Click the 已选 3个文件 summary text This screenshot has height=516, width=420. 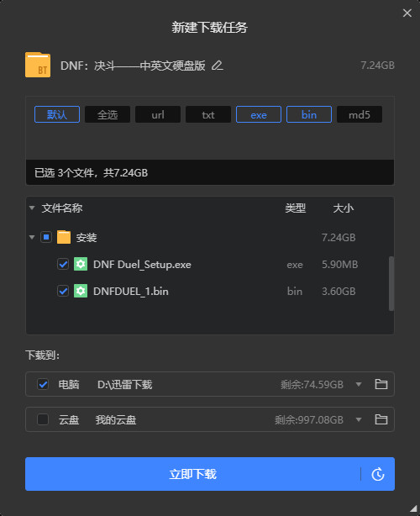pos(91,172)
